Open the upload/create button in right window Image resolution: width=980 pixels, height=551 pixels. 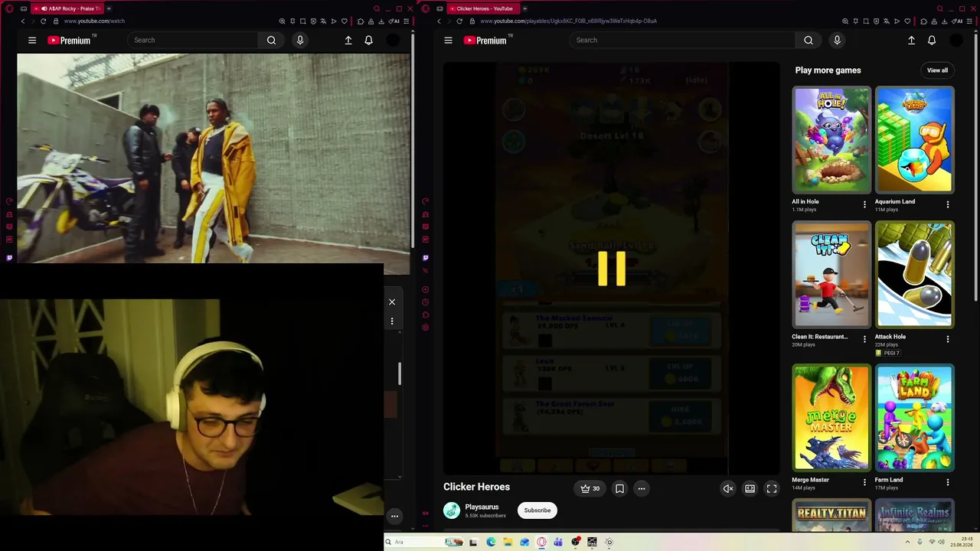[911, 41]
